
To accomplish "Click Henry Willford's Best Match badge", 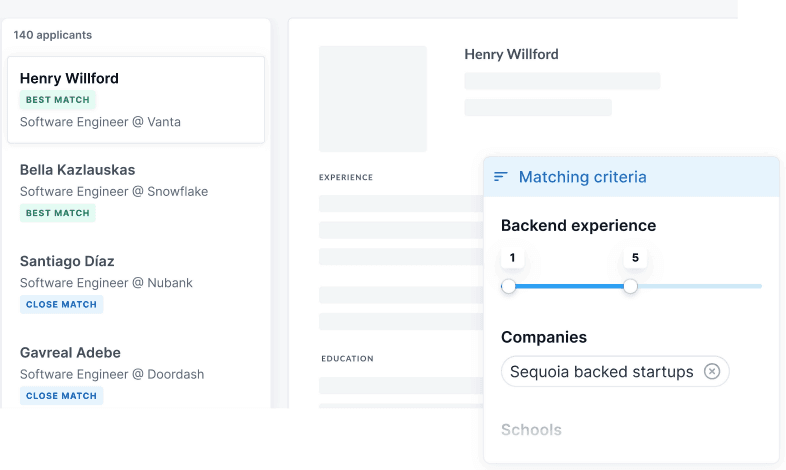I will coord(57,100).
